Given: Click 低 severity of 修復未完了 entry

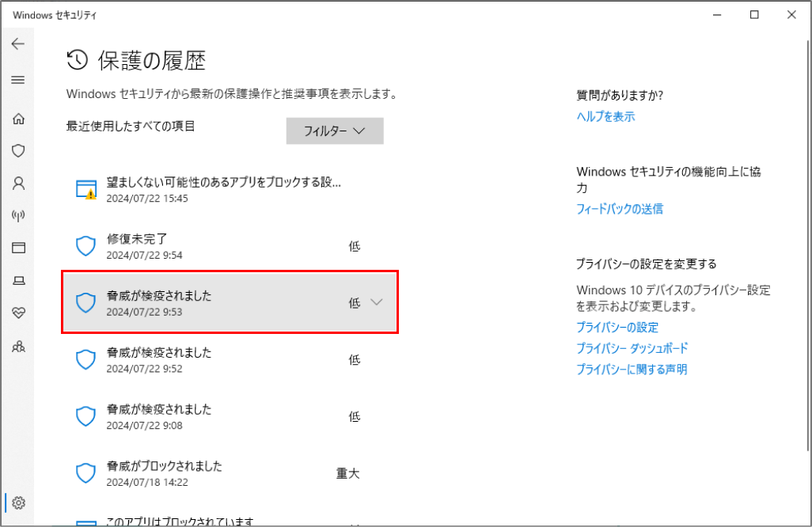Looking at the screenshot, I should tap(355, 246).
